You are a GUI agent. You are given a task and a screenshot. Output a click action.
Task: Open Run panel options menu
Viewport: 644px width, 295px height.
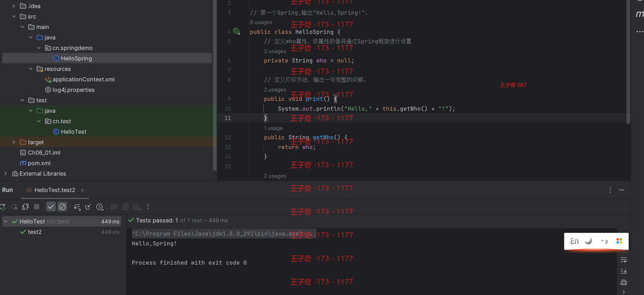pyautogui.click(x=610, y=190)
